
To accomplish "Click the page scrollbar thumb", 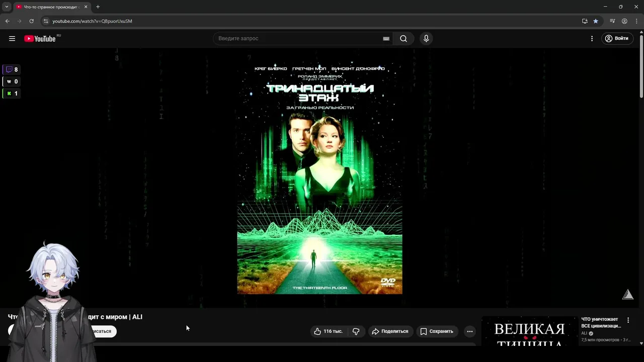I will pyautogui.click(x=641, y=65).
